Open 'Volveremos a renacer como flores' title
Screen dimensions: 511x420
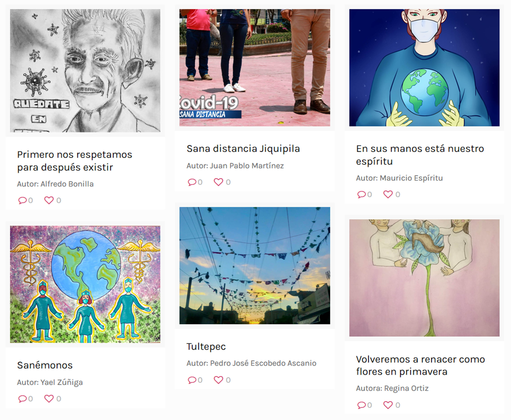pos(420,365)
